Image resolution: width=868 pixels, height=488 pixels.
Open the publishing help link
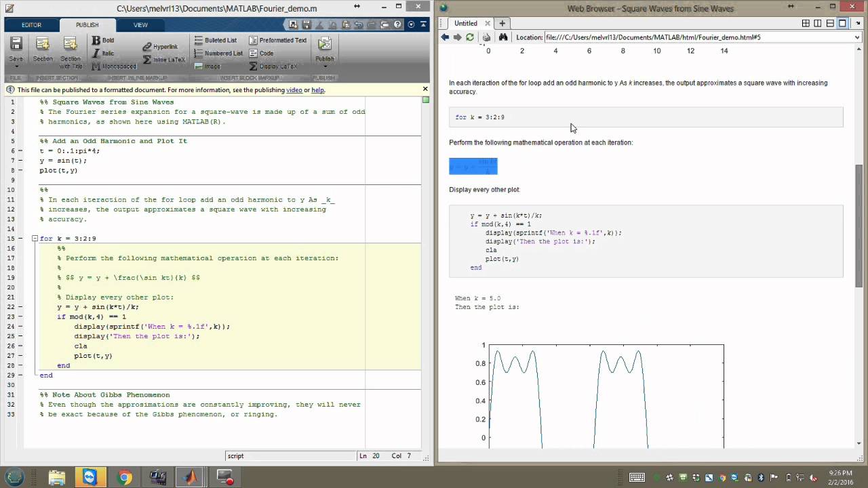(x=317, y=89)
